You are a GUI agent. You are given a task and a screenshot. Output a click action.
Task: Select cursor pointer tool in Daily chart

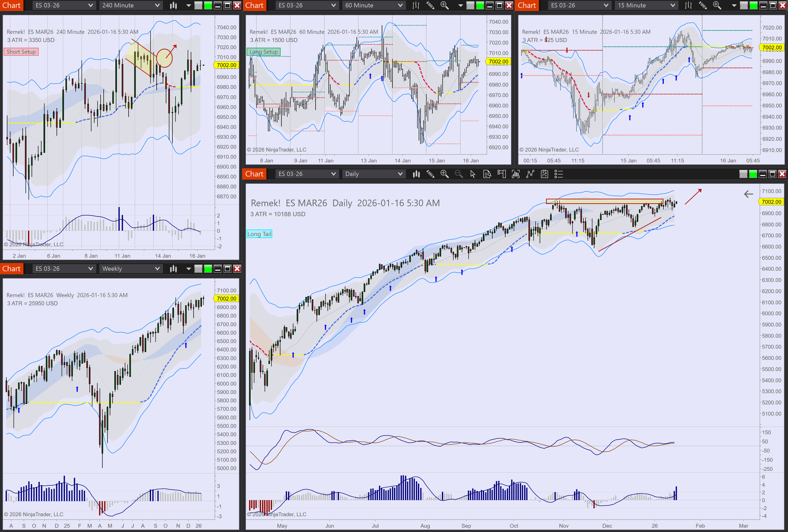[x=473, y=174]
